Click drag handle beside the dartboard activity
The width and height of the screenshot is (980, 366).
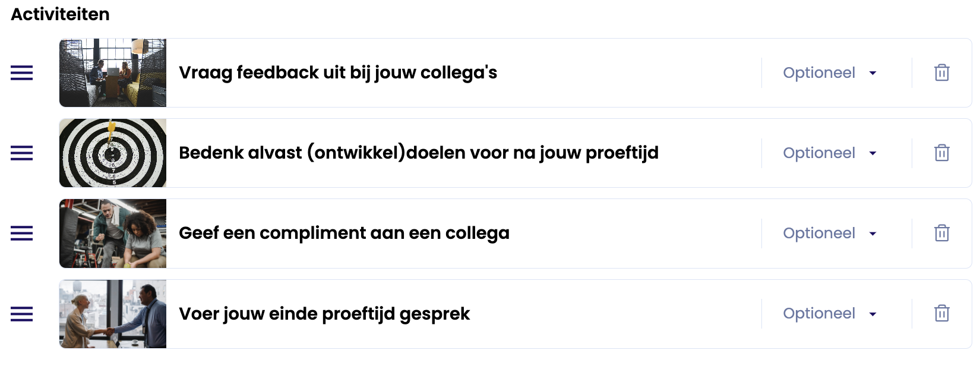(22, 153)
